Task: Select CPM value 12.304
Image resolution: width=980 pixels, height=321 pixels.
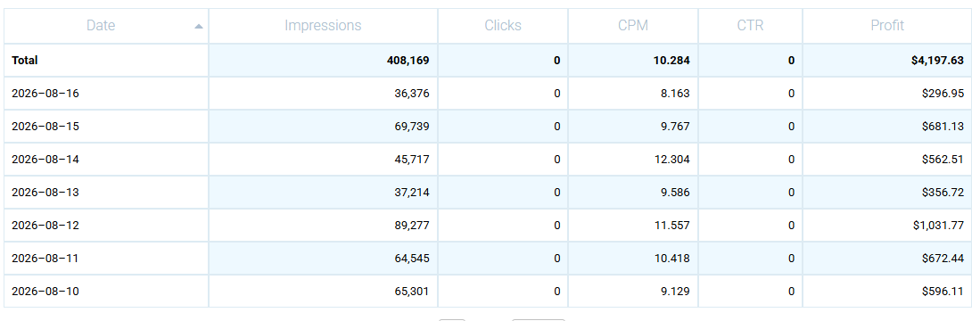Action: click(672, 160)
